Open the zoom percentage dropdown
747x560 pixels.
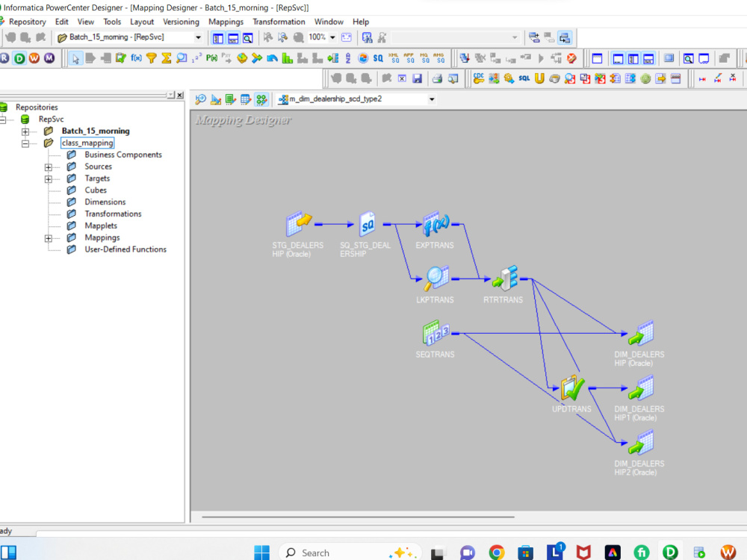point(332,37)
